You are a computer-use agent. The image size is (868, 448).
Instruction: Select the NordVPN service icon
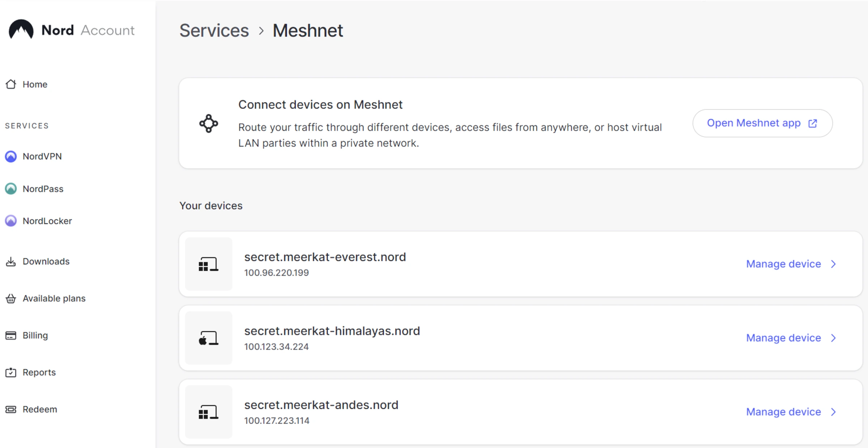[x=11, y=156]
